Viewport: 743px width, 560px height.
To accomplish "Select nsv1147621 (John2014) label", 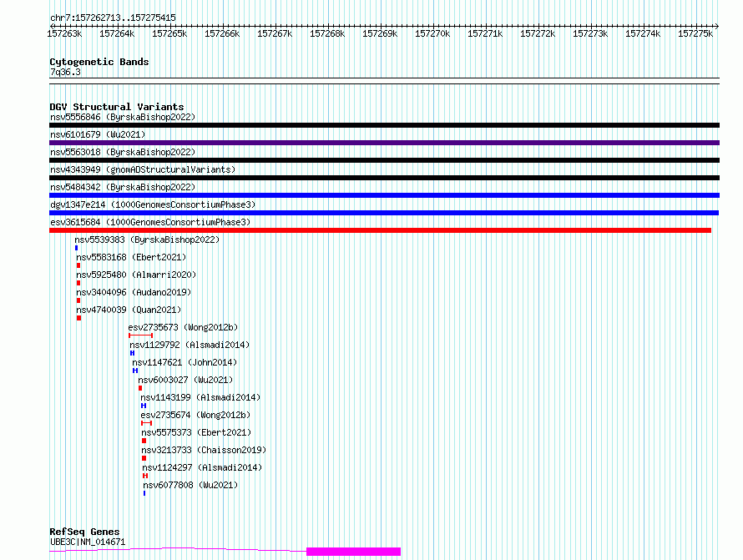I will (184, 362).
